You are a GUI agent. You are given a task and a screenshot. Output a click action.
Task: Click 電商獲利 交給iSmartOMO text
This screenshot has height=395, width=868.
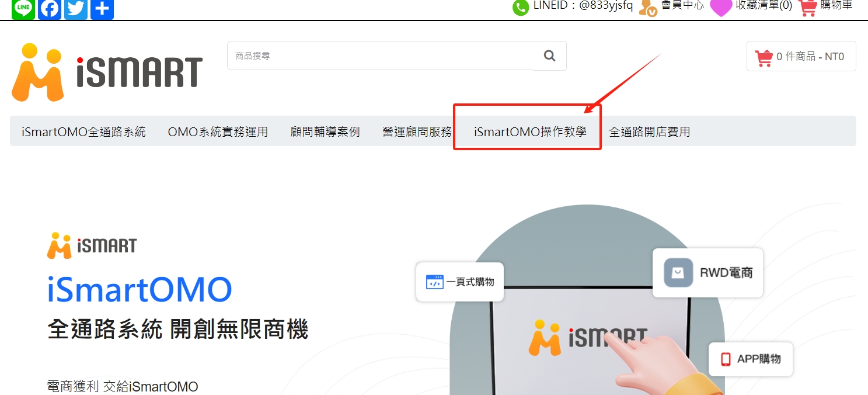tap(123, 386)
